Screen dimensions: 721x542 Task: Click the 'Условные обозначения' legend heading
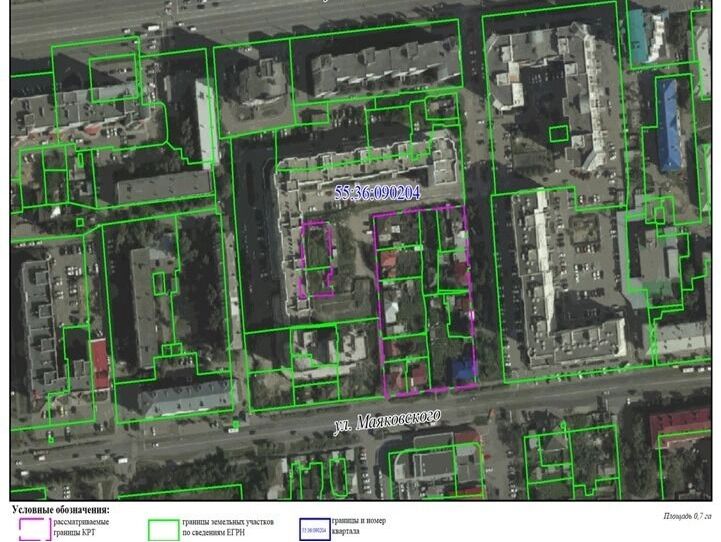coord(61,509)
